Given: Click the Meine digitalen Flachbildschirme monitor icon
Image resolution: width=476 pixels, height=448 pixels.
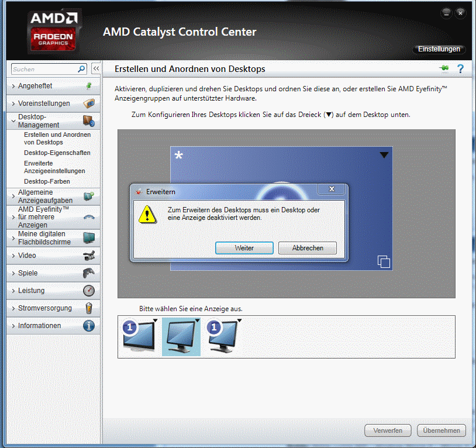Looking at the screenshot, I should 89,237.
